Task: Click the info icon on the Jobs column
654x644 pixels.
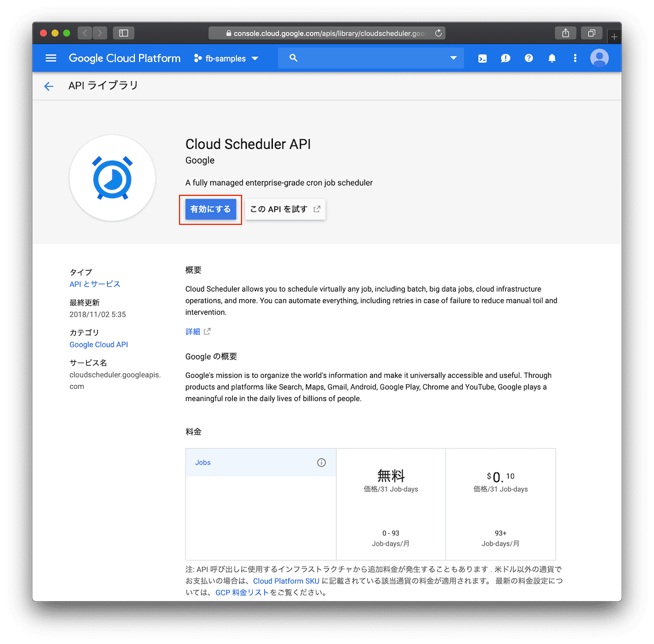Action: click(x=321, y=462)
